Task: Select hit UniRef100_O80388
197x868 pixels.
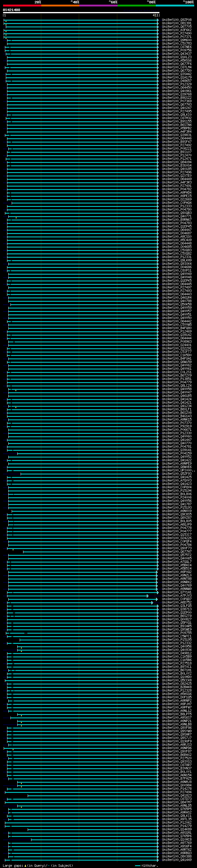Action: [x=176, y=856]
